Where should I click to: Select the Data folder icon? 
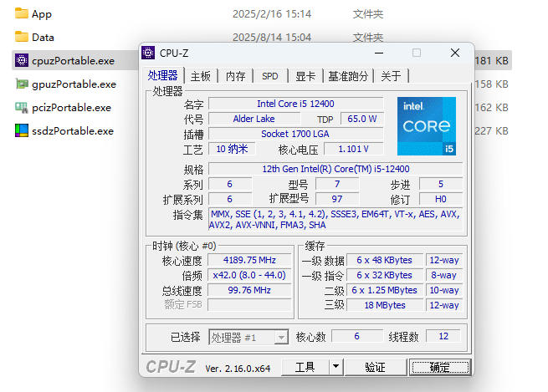[x=22, y=37]
